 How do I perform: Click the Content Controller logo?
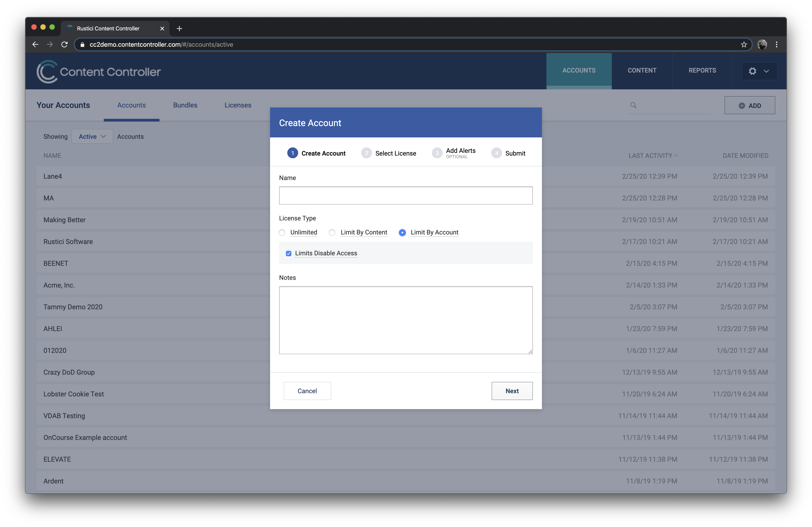point(99,71)
